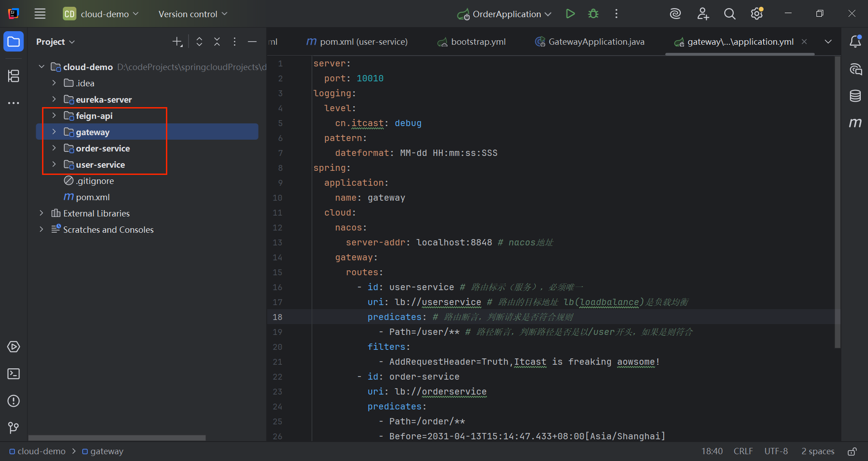
Task: Open the AI Assistant swirl icon in title bar
Action: (675, 14)
